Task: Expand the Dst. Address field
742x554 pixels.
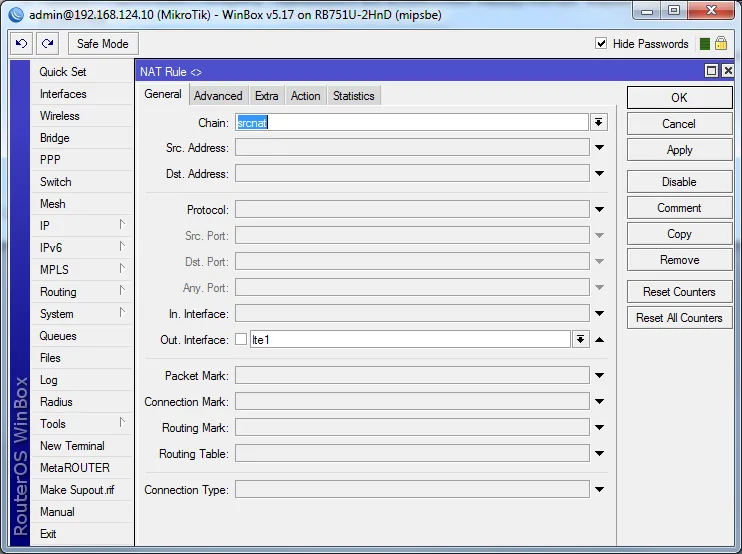Action: click(x=599, y=174)
